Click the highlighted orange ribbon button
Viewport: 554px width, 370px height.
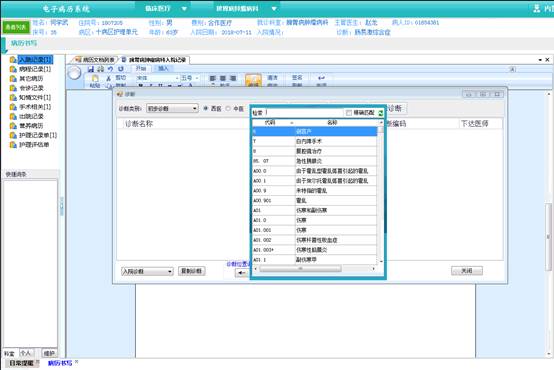[x=253, y=80]
